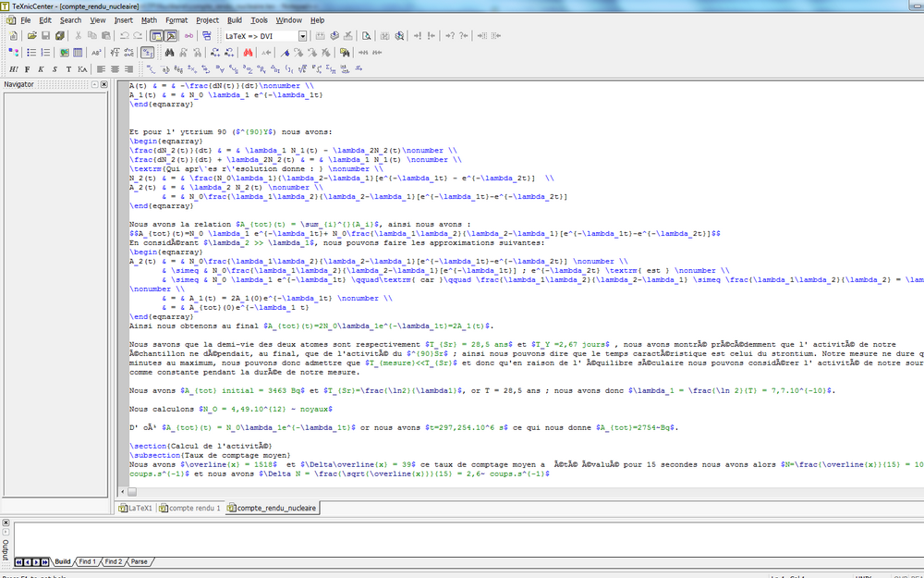Click the H! emphasis formatting icon
The height and width of the screenshot is (578, 924).
pyautogui.click(x=13, y=69)
